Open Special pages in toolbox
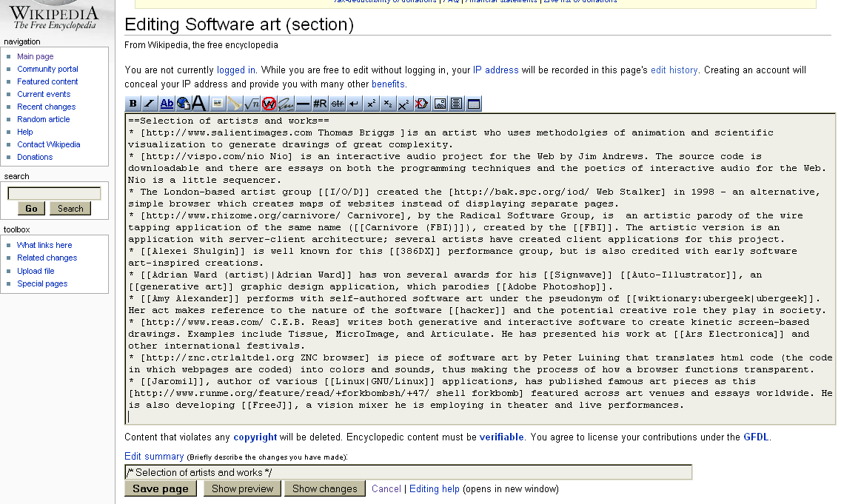This screenshot has width=841, height=504. pyautogui.click(x=42, y=283)
